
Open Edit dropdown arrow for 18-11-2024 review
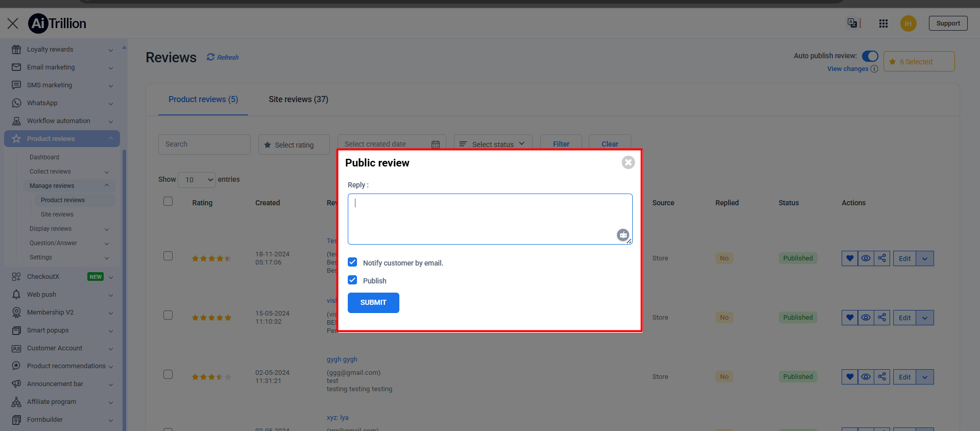pos(925,258)
